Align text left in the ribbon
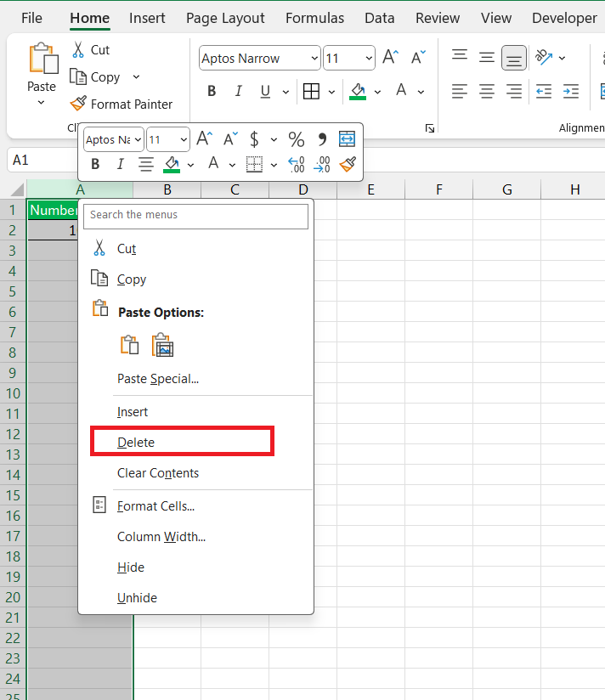 (x=460, y=91)
